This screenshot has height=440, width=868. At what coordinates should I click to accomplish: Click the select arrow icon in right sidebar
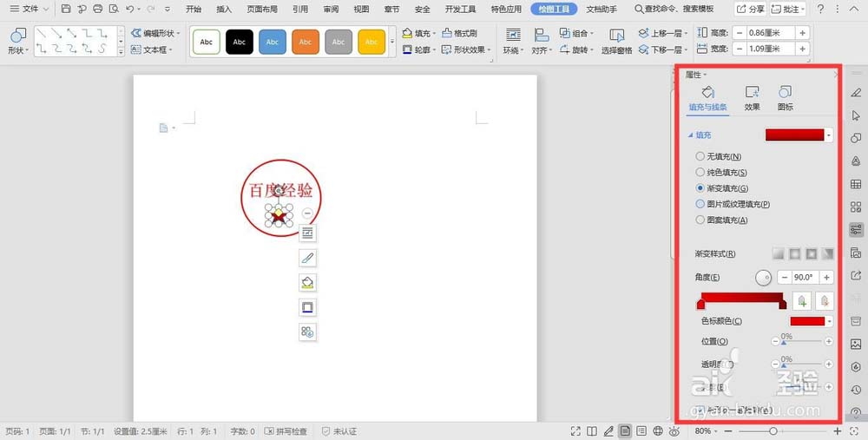coord(856,115)
